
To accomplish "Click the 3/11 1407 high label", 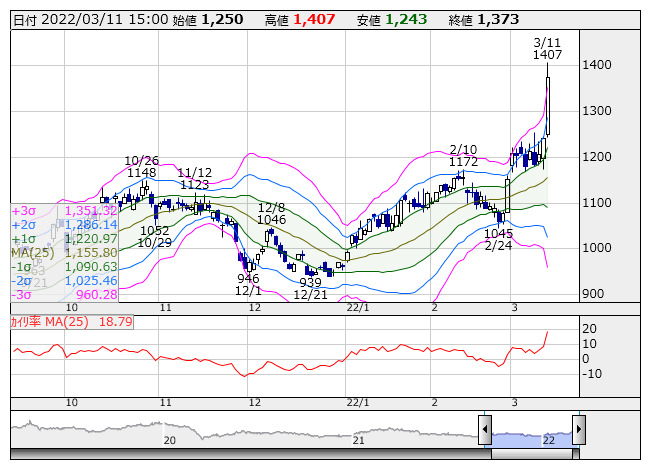I will (548, 49).
